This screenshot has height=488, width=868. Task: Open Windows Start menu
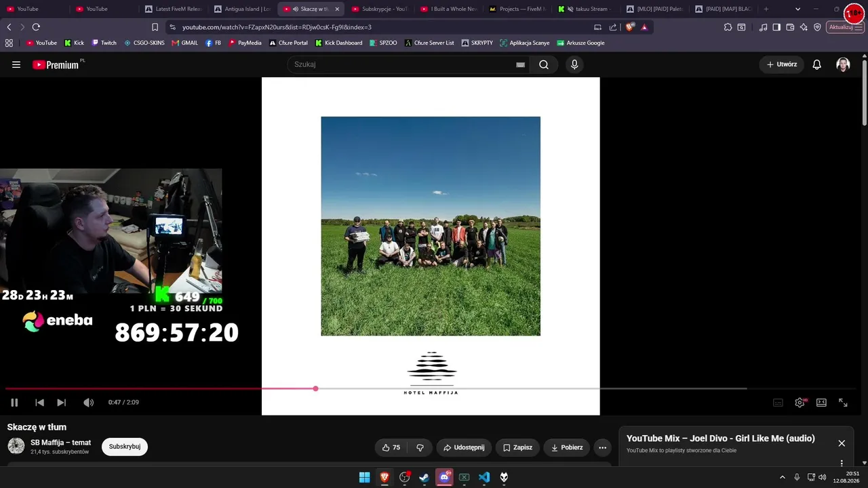[364, 477]
